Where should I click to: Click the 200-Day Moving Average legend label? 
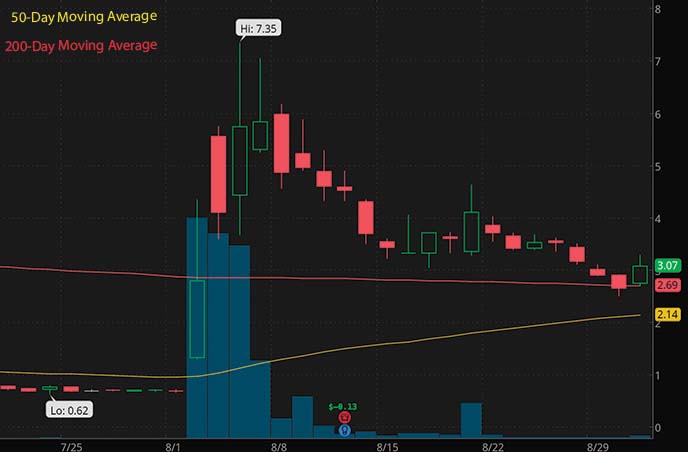click(x=81, y=46)
